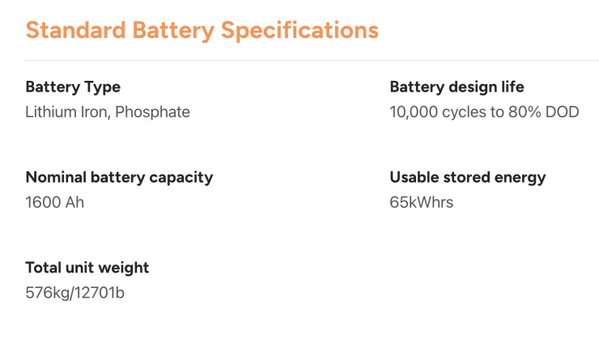Click the 576kg/12701b weight value
Viewport: 599px width, 364px height.
(x=75, y=293)
